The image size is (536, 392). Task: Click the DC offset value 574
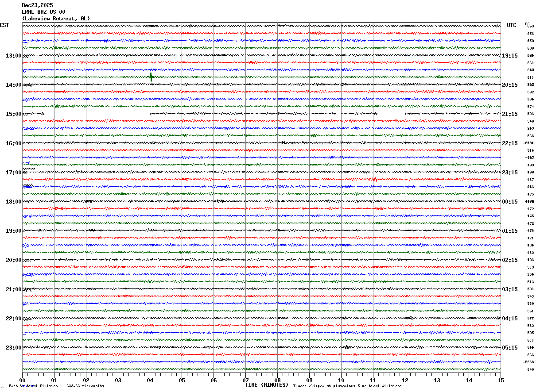point(530,107)
